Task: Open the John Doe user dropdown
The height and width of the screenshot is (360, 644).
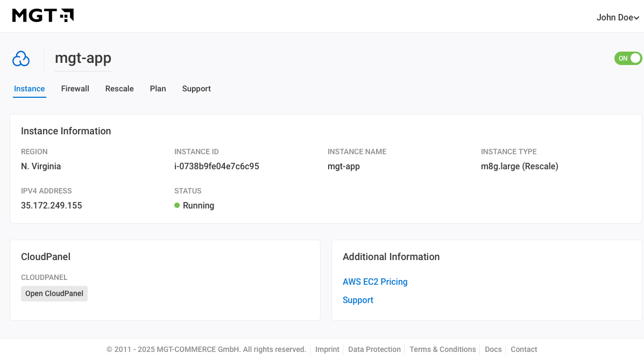Action: (x=618, y=17)
